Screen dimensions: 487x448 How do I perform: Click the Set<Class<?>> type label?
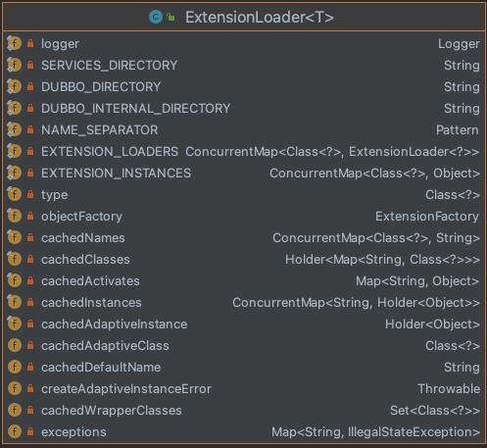click(435, 411)
